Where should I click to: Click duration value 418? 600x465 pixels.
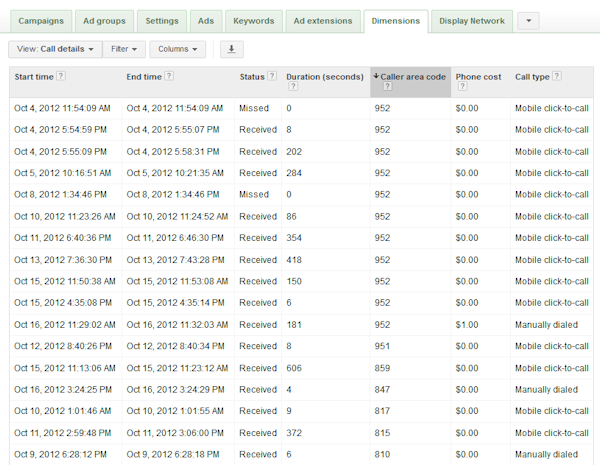pyautogui.click(x=294, y=260)
